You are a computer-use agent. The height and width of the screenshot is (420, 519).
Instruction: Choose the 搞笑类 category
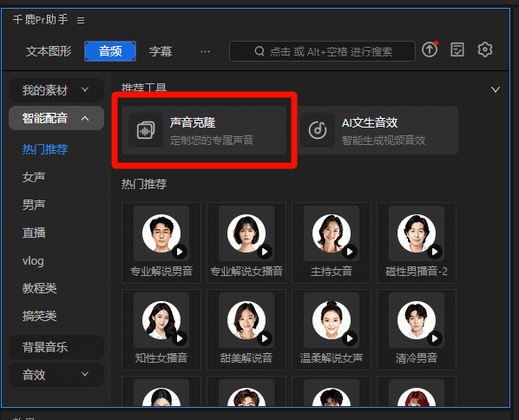pos(39,316)
